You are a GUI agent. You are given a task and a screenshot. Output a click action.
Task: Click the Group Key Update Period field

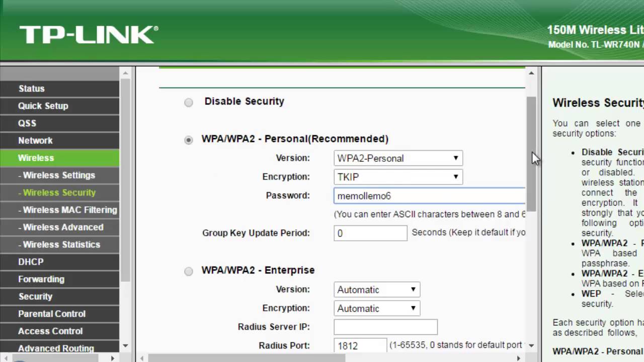pos(370,233)
